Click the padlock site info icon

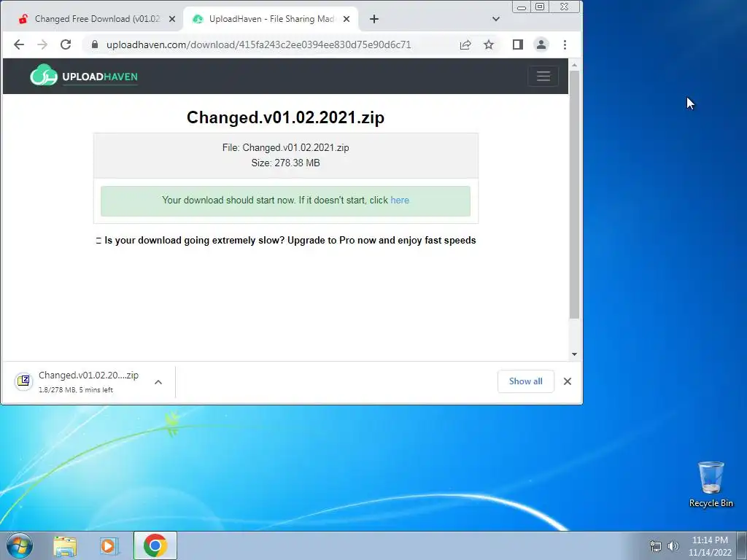(95, 44)
